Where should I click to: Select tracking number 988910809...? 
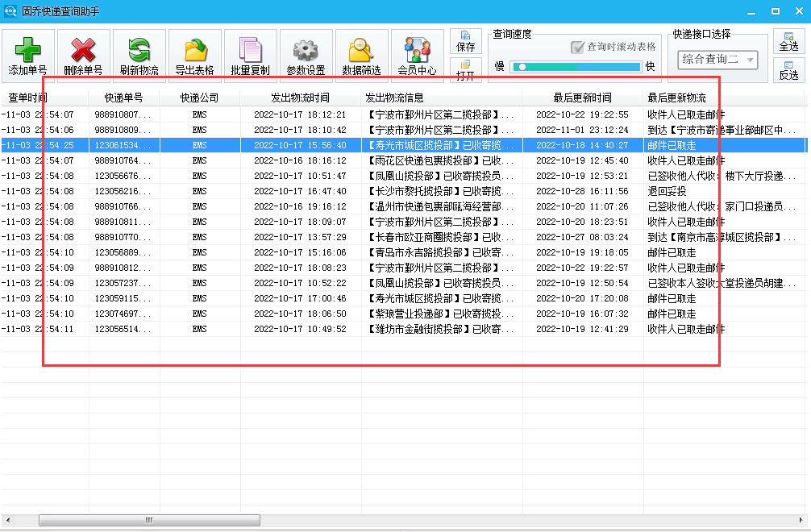click(x=123, y=130)
